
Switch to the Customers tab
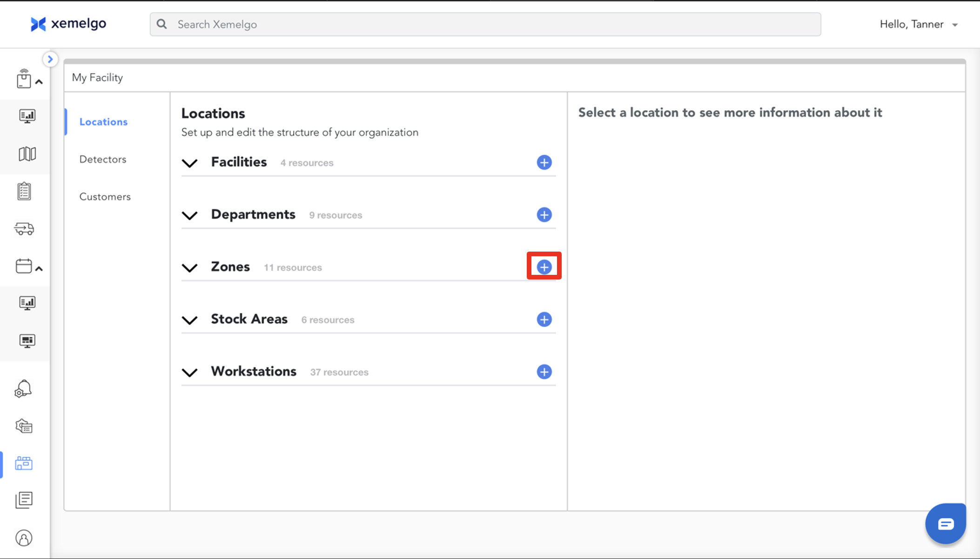pos(105,197)
